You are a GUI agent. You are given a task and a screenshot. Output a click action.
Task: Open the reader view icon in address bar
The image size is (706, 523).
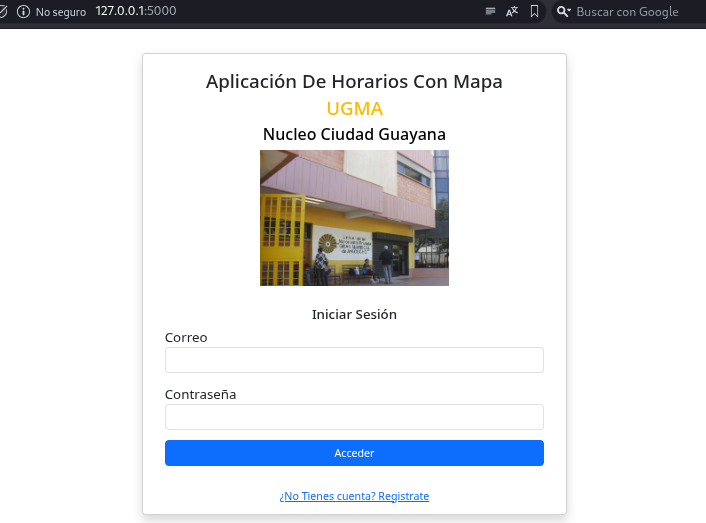490,11
